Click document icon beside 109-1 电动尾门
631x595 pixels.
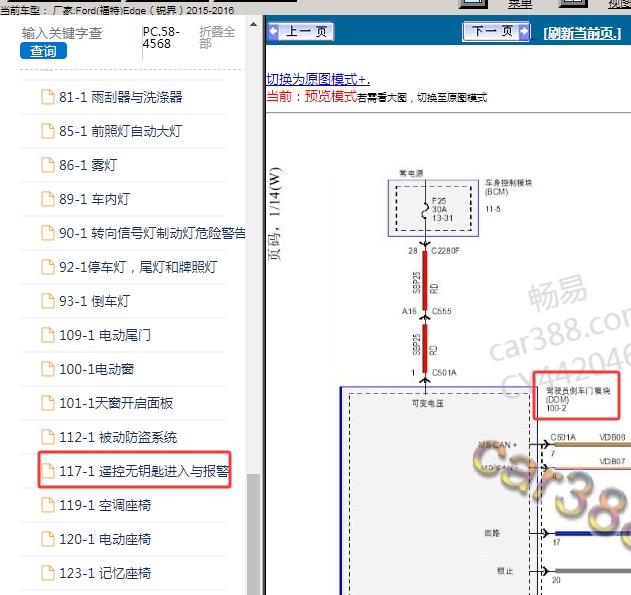point(48,335)
